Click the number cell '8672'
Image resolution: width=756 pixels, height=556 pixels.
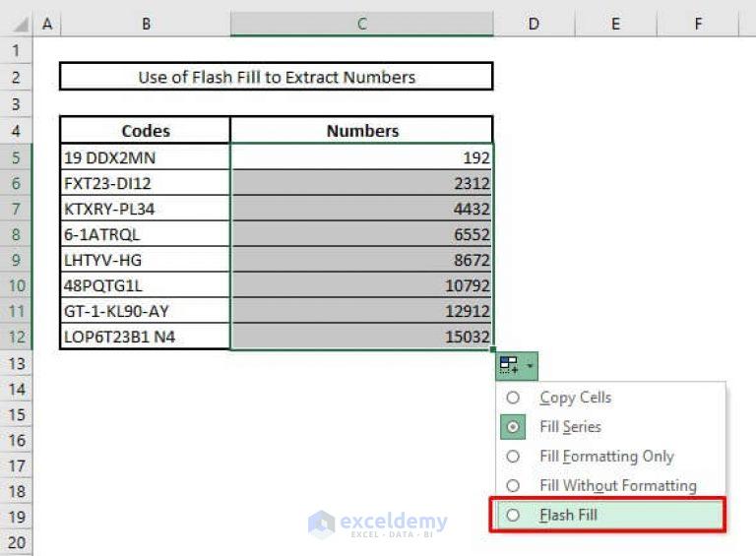coord(362,259)
